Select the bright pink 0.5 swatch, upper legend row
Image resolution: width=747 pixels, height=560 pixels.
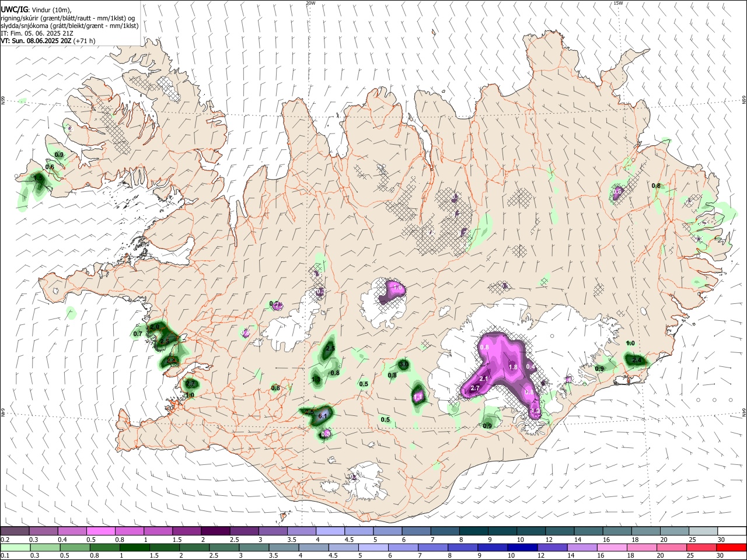[100, 531]
